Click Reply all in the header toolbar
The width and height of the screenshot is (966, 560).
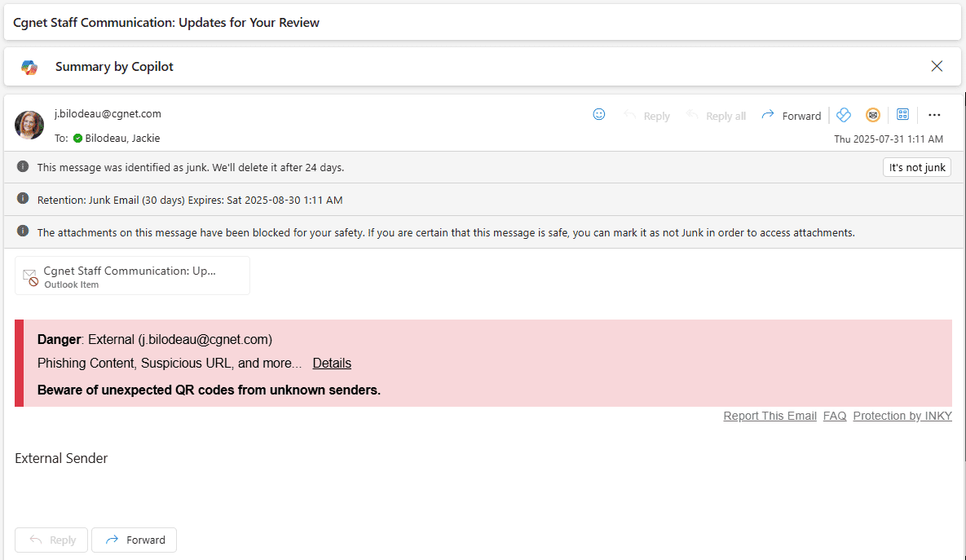717,116
